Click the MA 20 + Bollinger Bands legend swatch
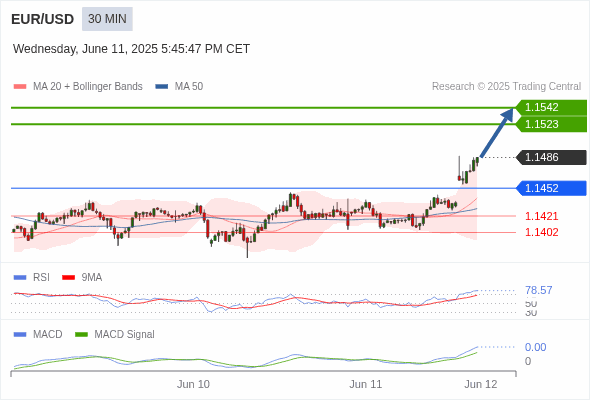Screen dimensions: 590x400 pos(20,87)
